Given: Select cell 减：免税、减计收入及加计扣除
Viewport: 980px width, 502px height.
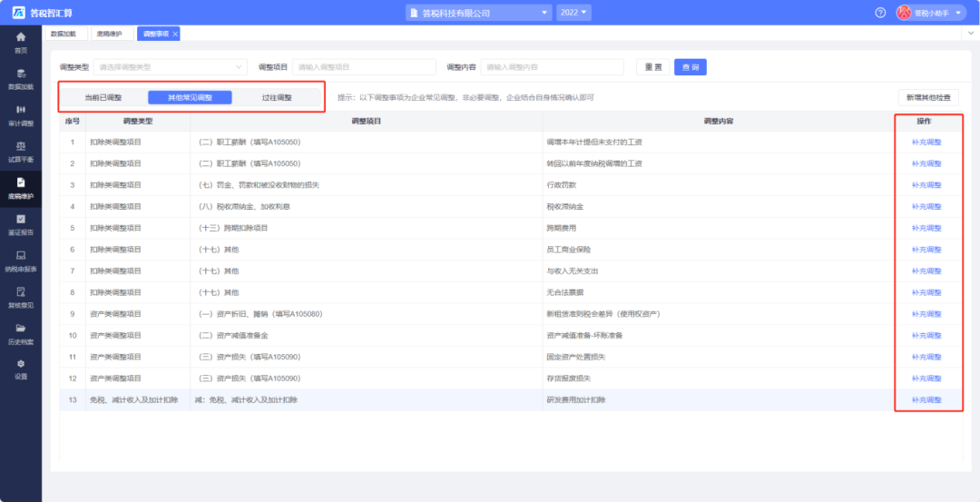Looking at the screenshot, I should (367, 400).
